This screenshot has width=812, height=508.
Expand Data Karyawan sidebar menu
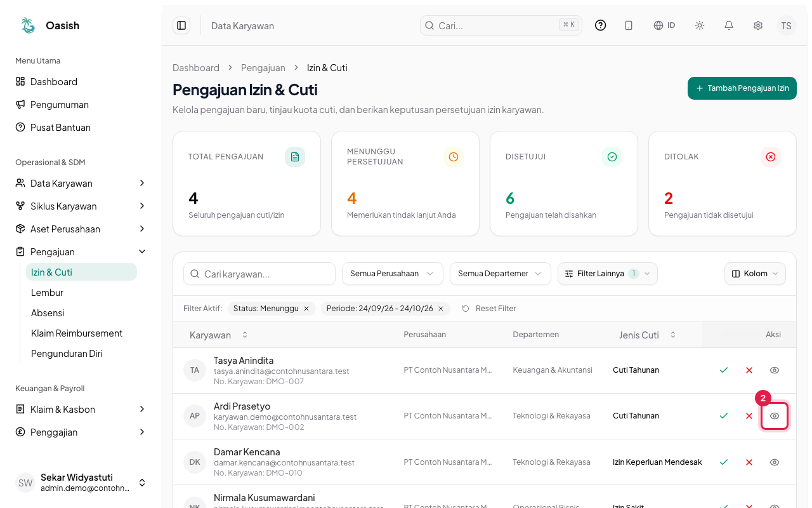pos(81,183)
